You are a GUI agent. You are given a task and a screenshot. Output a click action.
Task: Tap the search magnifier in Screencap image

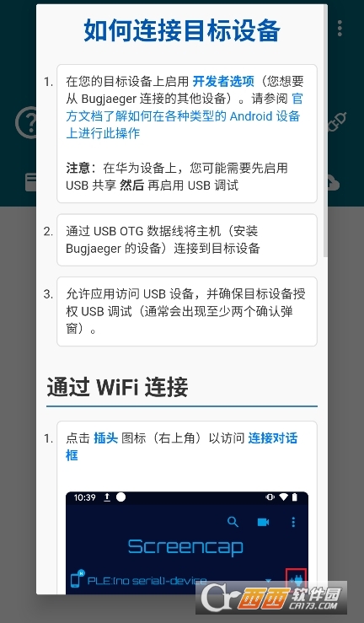point(233,522)
